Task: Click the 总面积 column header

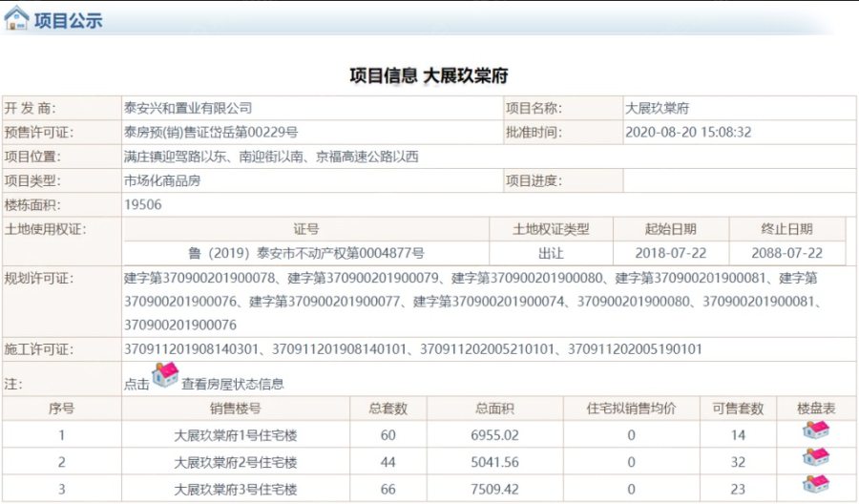Action: coord(494,409)
